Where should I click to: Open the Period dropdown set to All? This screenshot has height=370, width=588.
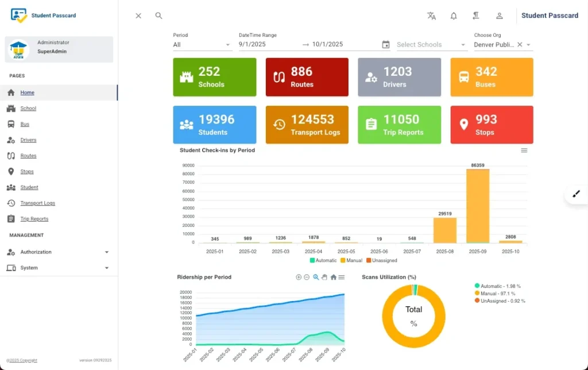pos(202,45)
